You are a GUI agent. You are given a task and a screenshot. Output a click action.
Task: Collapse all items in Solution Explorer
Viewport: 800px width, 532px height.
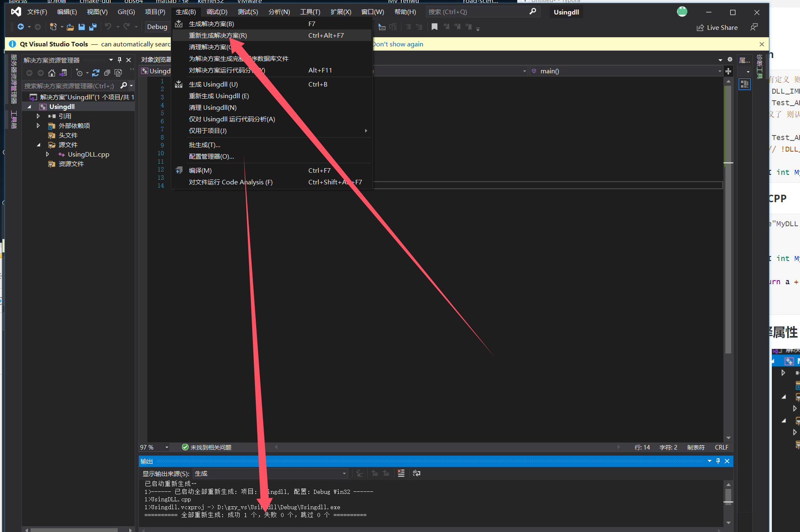[107, 73]
